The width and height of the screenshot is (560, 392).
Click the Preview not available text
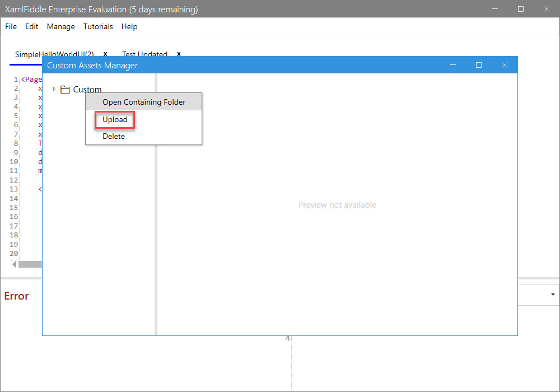tap(337, 205)
